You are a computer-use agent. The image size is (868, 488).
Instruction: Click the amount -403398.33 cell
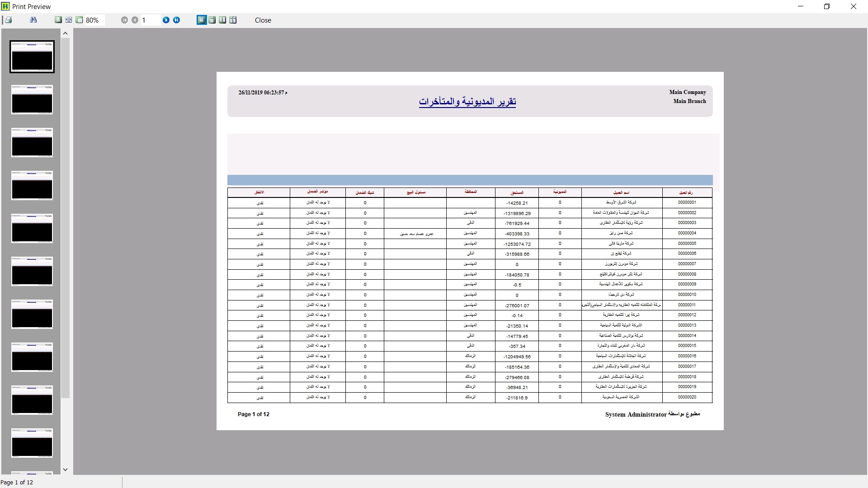[517, 234]
